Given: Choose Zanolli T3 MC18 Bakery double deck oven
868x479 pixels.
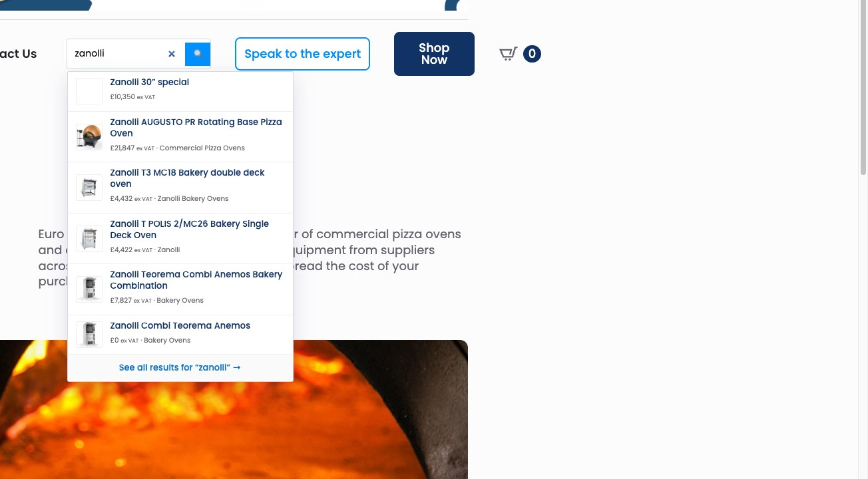Looking at the screenshot, I should click(x=180, y=188).
